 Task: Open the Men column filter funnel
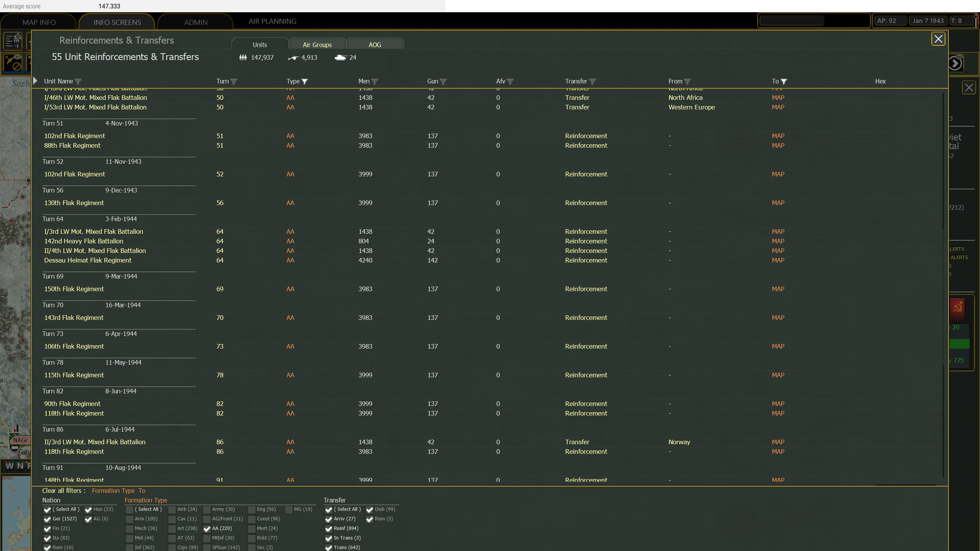pyautogui.click(x=375, y=82)
